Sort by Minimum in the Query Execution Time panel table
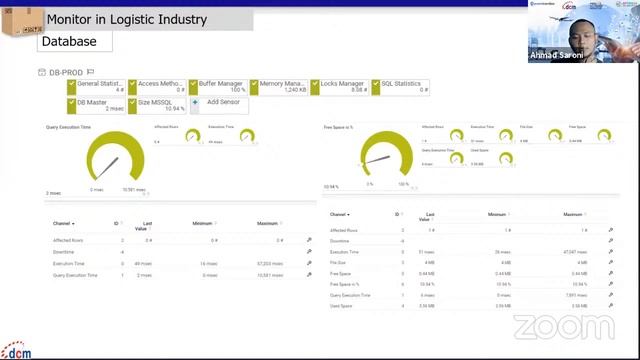 tap(204, 223)
